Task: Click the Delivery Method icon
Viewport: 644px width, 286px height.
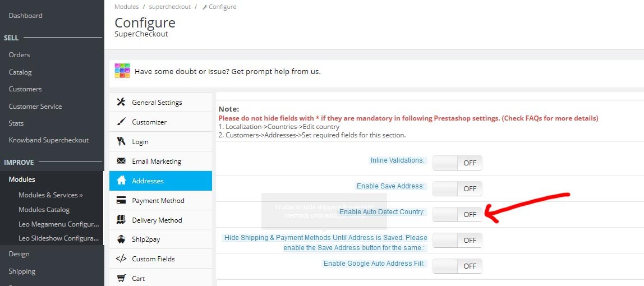Action: pos(121,220)
